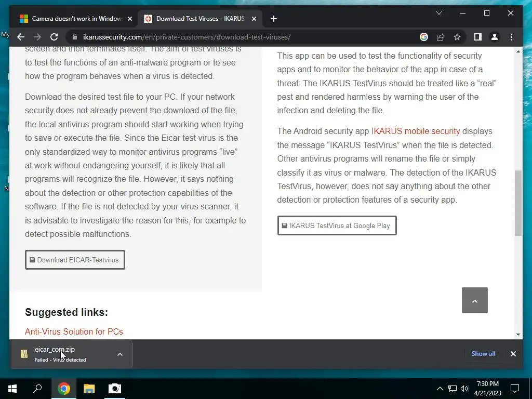
Task: Click the scrollbar up arrow
Action: click(x=518, y=51)
